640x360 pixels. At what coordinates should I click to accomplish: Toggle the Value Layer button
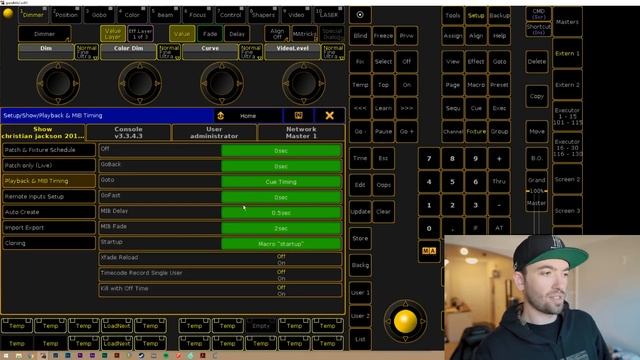(113, 34)
